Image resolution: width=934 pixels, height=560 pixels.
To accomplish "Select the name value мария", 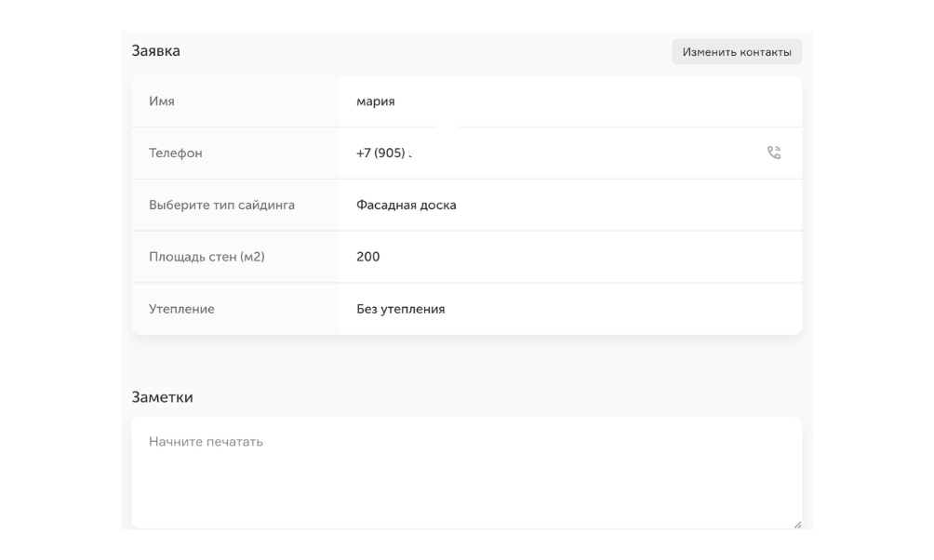I will tap(375, 101).
